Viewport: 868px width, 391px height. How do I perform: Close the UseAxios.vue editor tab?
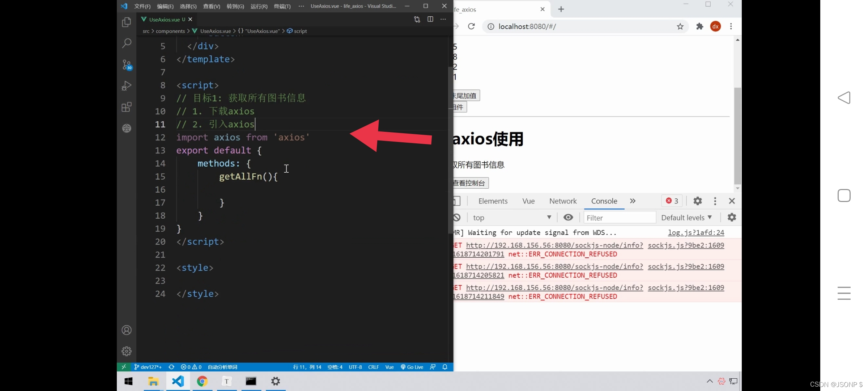tap(190, 19)
